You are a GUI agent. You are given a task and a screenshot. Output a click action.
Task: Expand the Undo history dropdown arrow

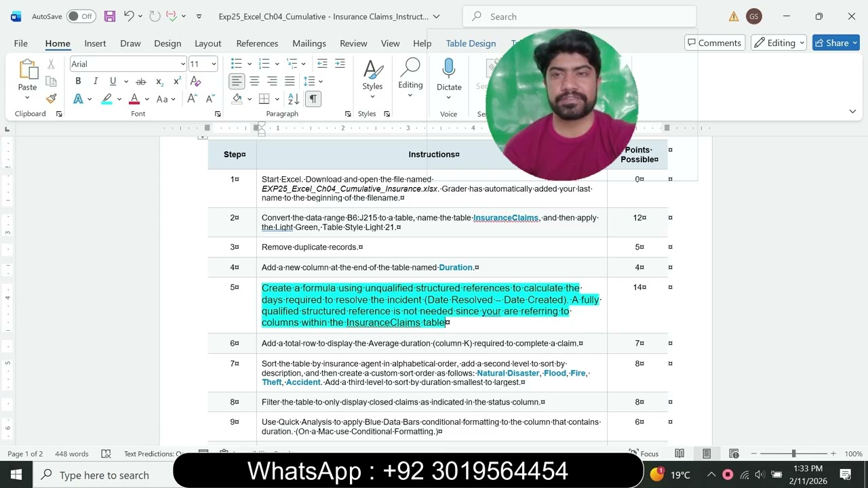point(140,16)
